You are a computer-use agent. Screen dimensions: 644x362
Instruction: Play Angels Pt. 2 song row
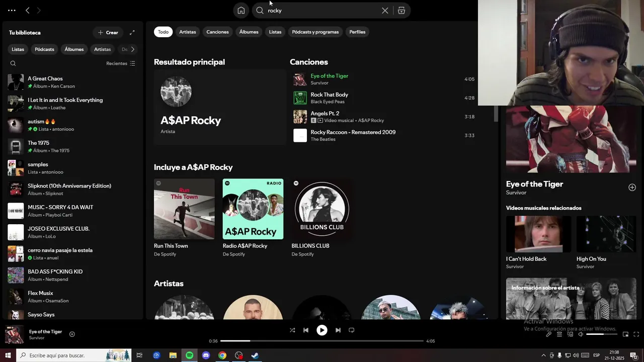coord(384,117)
